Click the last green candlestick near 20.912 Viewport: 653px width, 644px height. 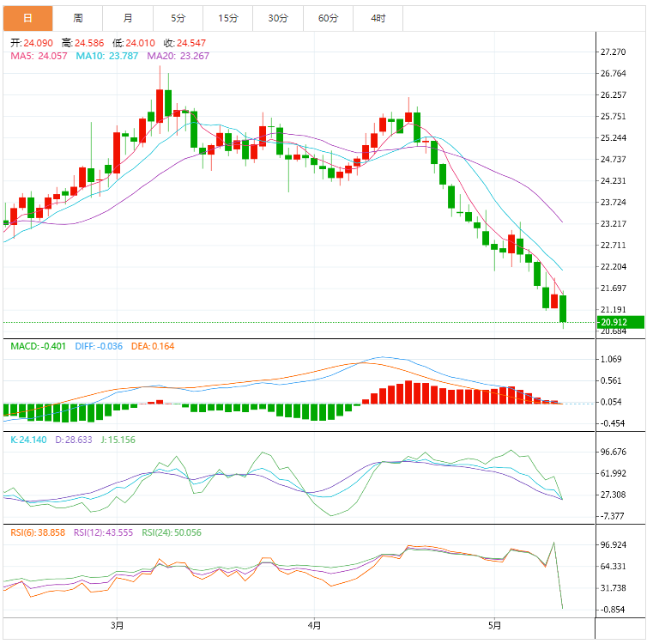pos(563,308)
